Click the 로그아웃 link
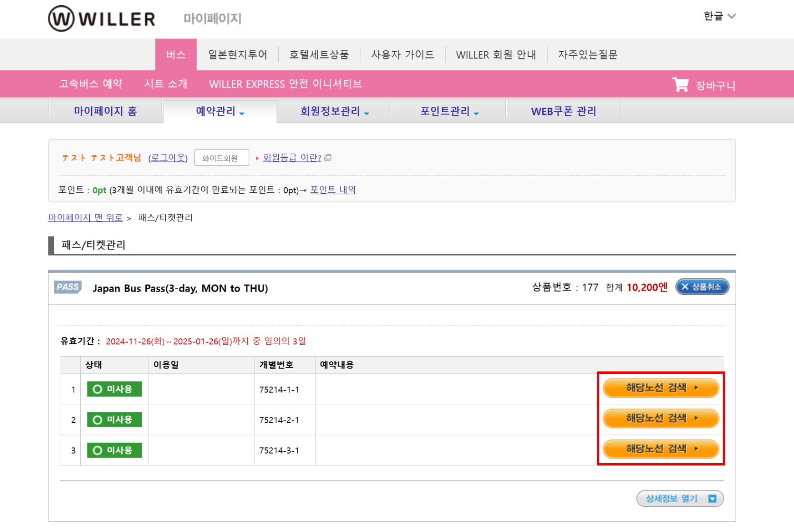This screenshot has width=794, height=532. click(x=168, y=158)
